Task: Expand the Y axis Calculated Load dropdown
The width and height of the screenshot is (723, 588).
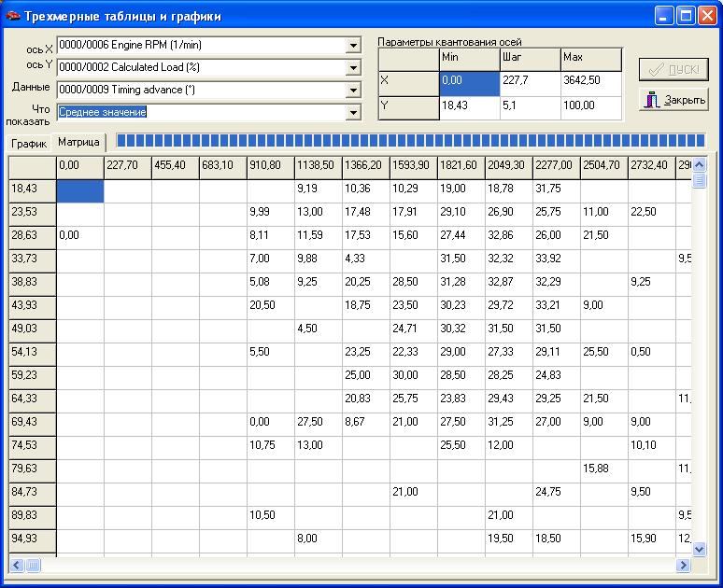Action: coord(353,67)
